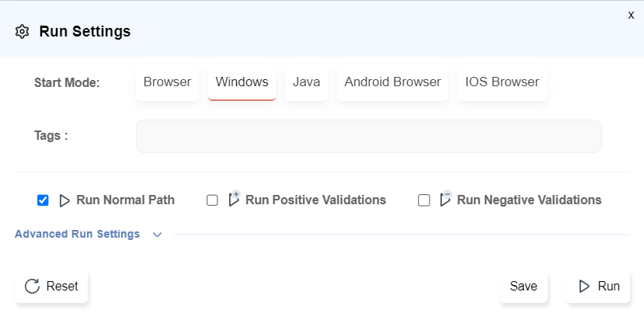644x313 pixels.
Task: Select Windows start mode
Action: [242, 82]
